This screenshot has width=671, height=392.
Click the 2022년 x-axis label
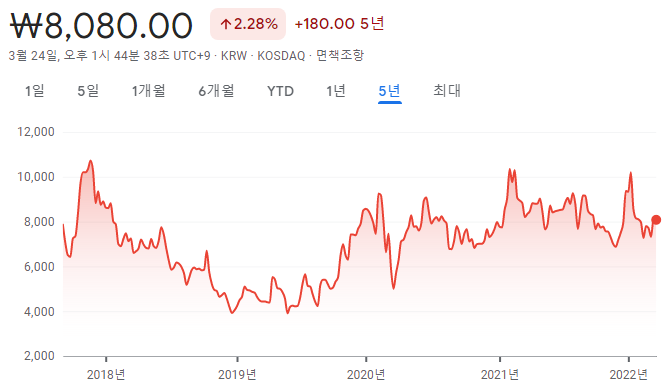point(629,375)
